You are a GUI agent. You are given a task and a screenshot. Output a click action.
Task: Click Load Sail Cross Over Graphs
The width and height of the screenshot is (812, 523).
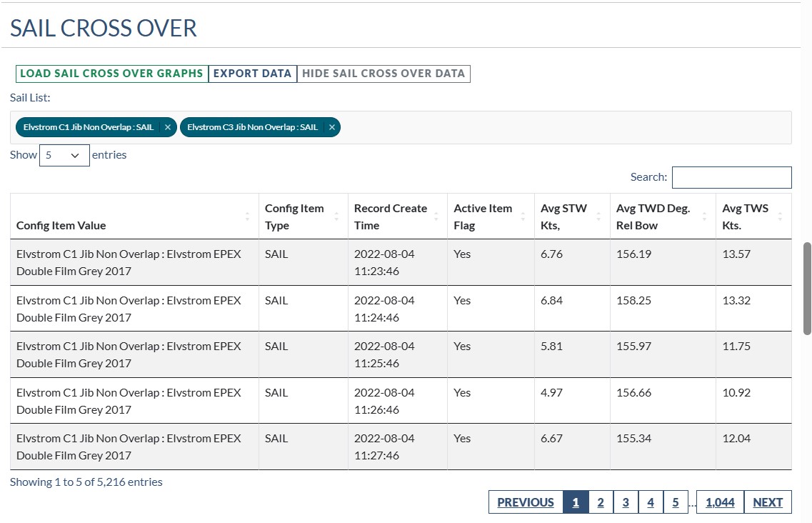111,74
